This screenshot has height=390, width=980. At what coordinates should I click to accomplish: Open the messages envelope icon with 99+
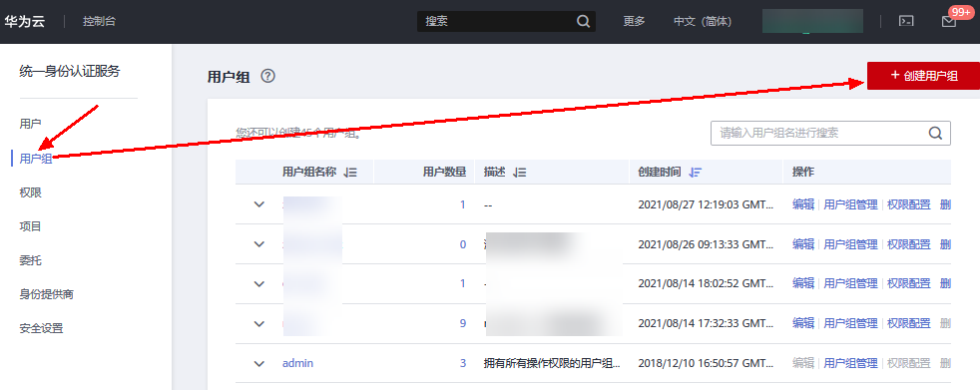coord(949,21)
